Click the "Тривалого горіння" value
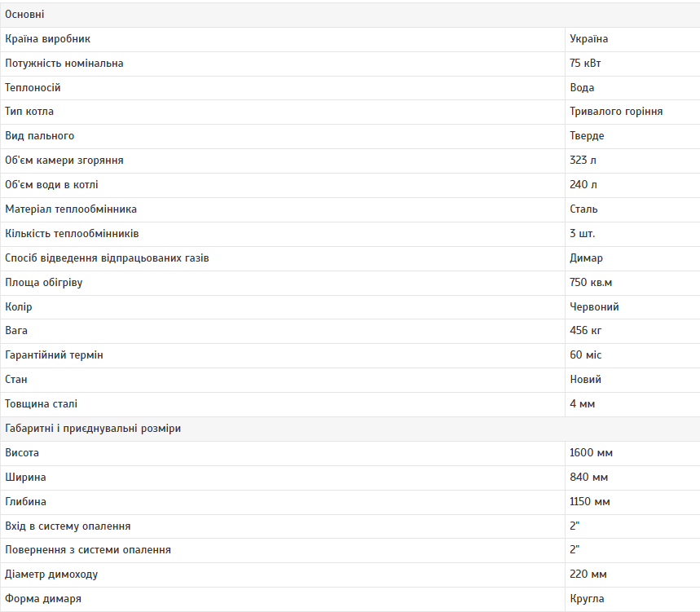Image resolution: width=700 pixels, height=612 pixels. (616, 112)
